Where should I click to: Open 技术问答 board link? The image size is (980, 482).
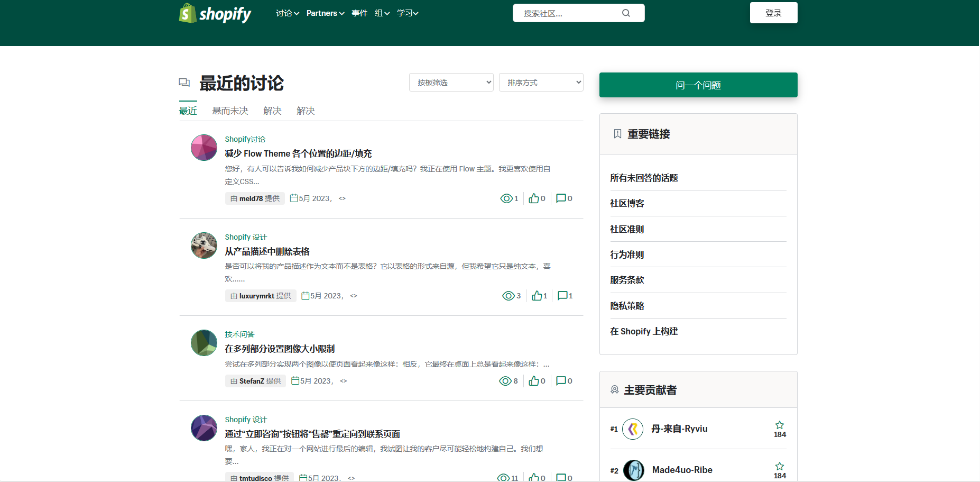coord(240,334)
